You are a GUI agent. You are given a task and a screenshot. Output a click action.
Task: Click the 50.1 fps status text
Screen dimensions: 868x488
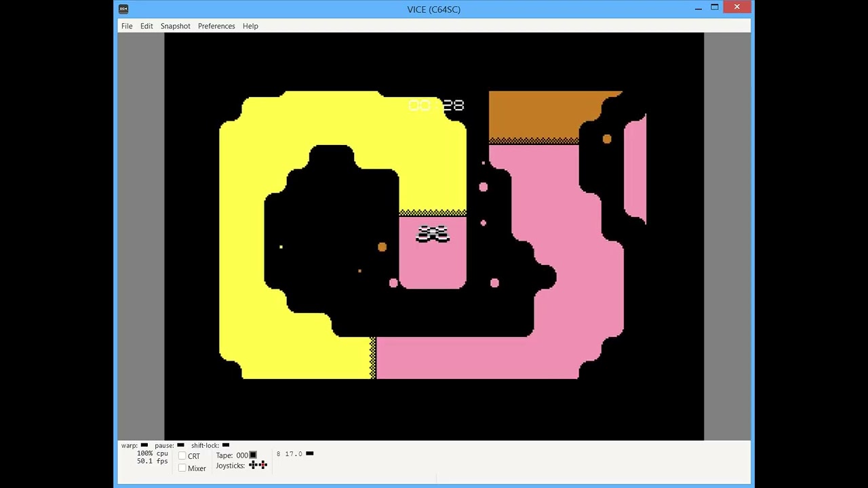(x=153, y=461)
